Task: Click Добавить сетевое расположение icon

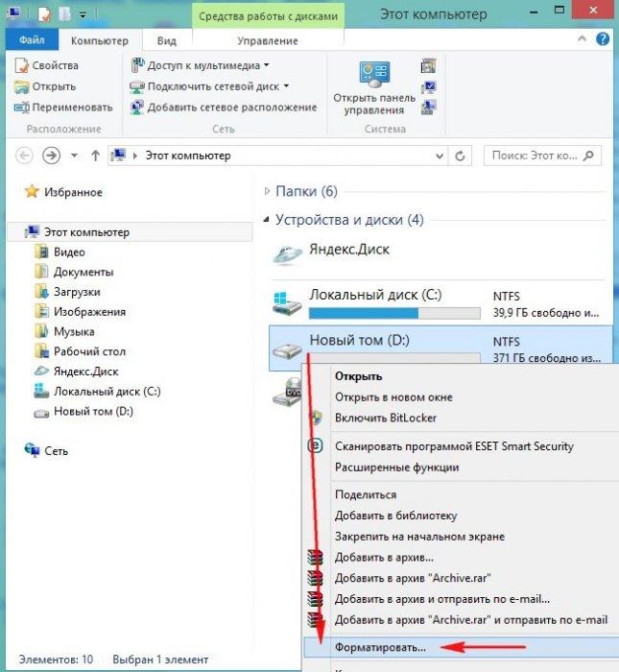Action: 136,108
